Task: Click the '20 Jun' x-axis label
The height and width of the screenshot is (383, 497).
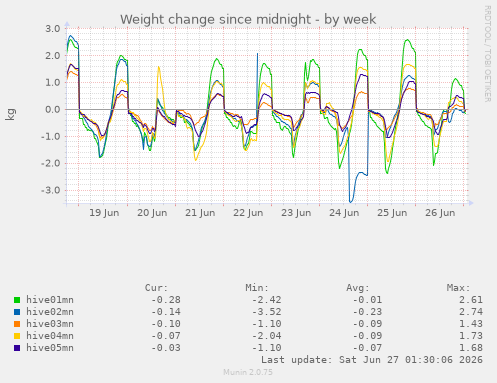Action: (152, 213)
